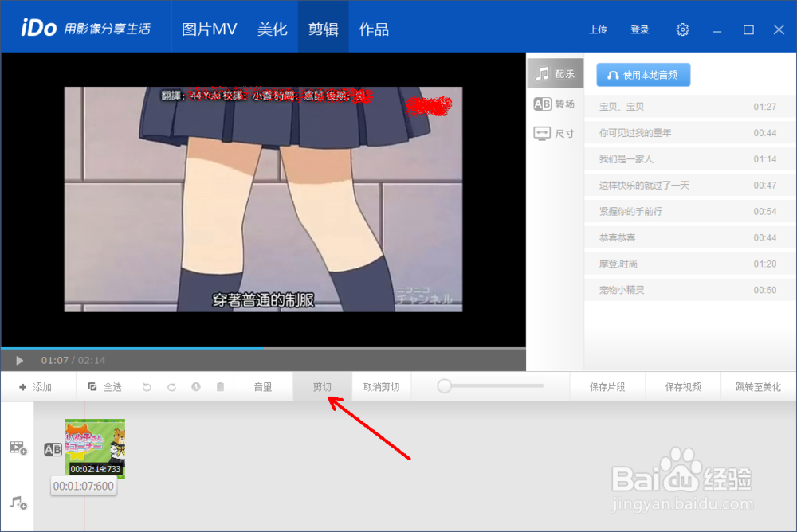
Task: Redo the last undone edit
Action: coord(171,386)
